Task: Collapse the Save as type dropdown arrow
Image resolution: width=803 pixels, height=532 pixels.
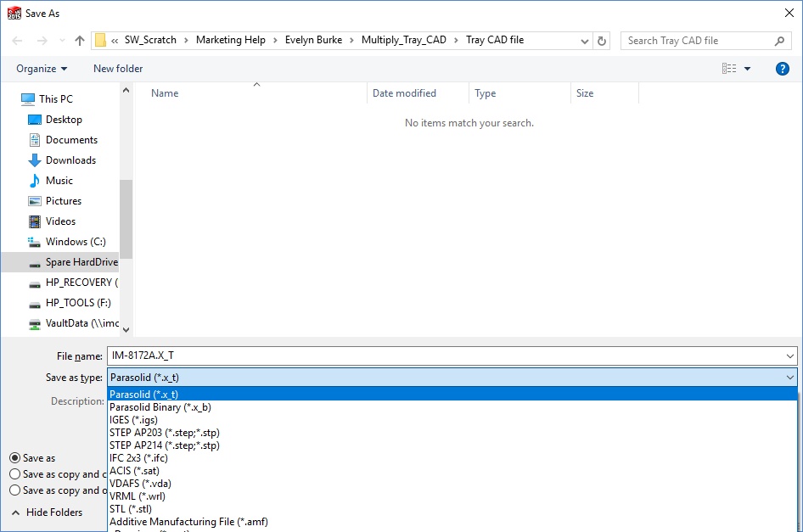Action: point(789,378)
